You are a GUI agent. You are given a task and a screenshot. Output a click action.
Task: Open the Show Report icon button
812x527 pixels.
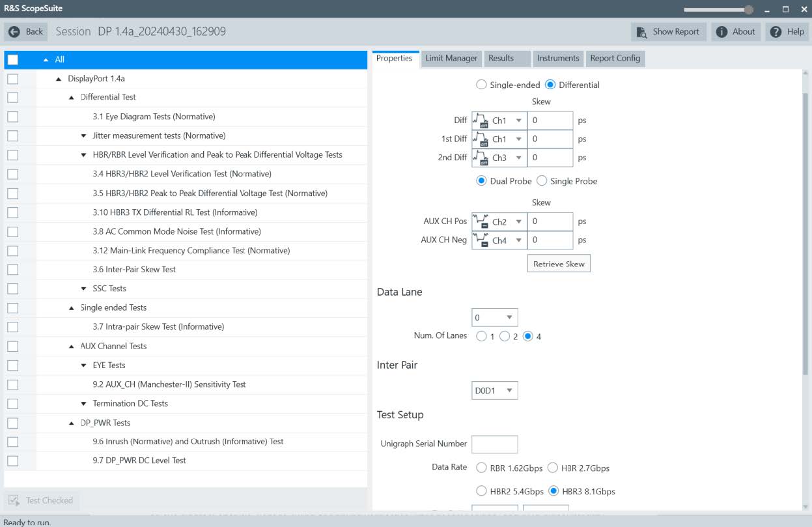click(x=642, y=31)
